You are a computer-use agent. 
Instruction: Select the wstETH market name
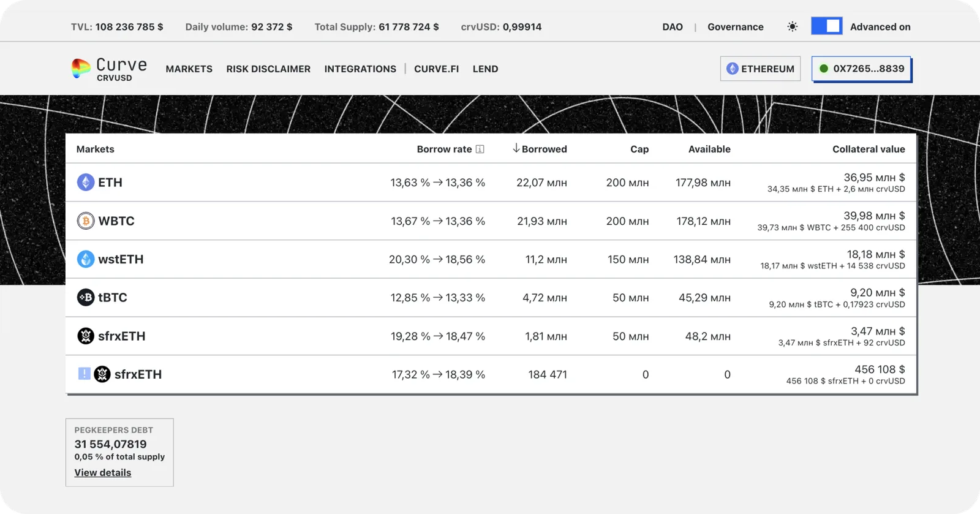pyautogui.click(x=121, y=259)
